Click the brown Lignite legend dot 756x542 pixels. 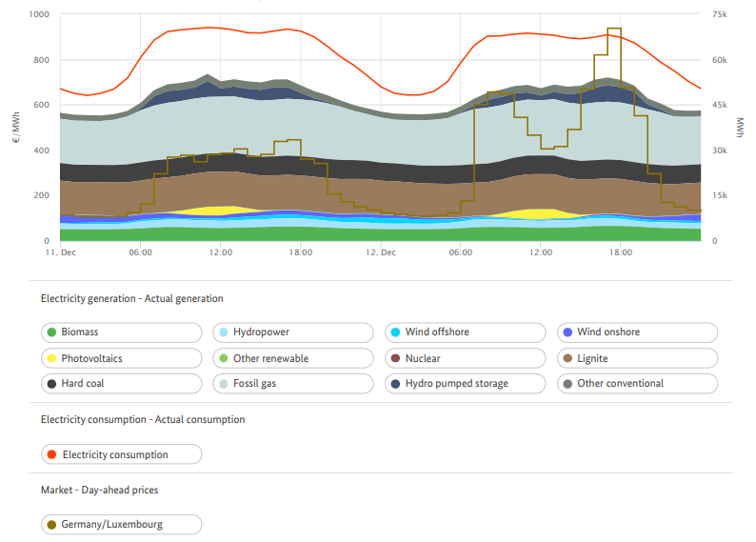click(567, 358)
